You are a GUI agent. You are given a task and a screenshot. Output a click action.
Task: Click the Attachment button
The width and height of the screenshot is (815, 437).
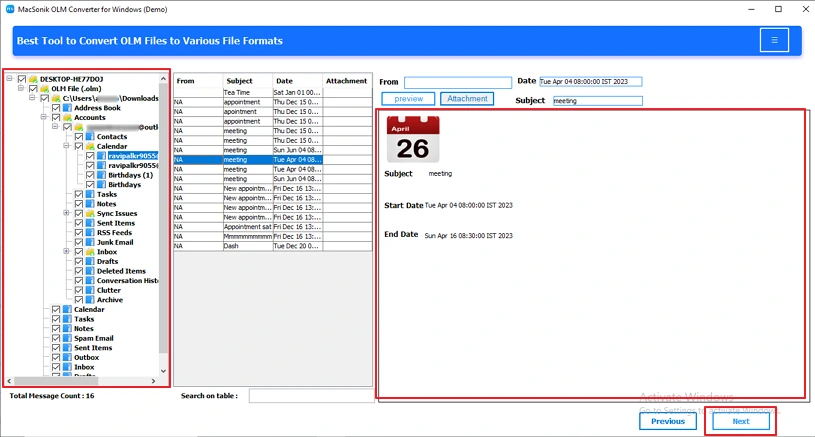click(x=467, y=99)
